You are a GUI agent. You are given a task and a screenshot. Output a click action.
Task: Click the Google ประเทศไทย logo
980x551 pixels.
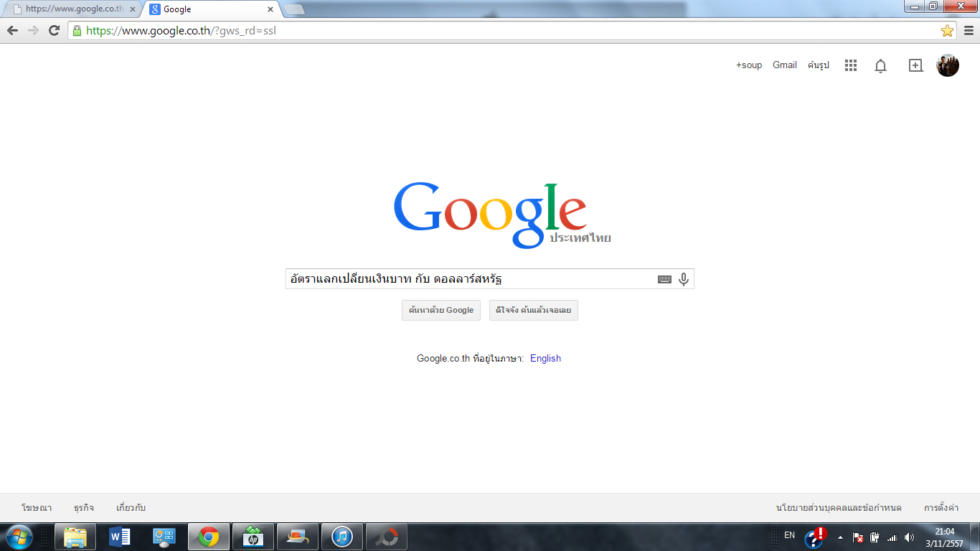click(502, 215)
